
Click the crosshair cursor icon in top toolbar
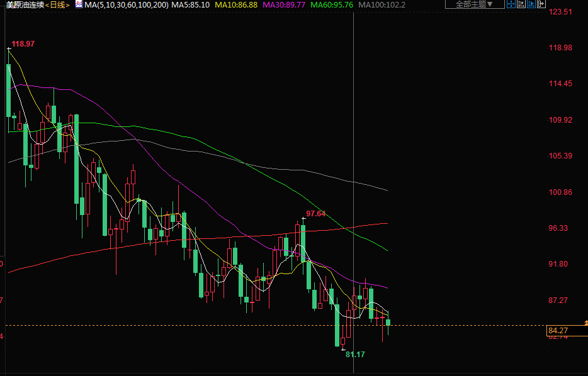coord(512,4)
